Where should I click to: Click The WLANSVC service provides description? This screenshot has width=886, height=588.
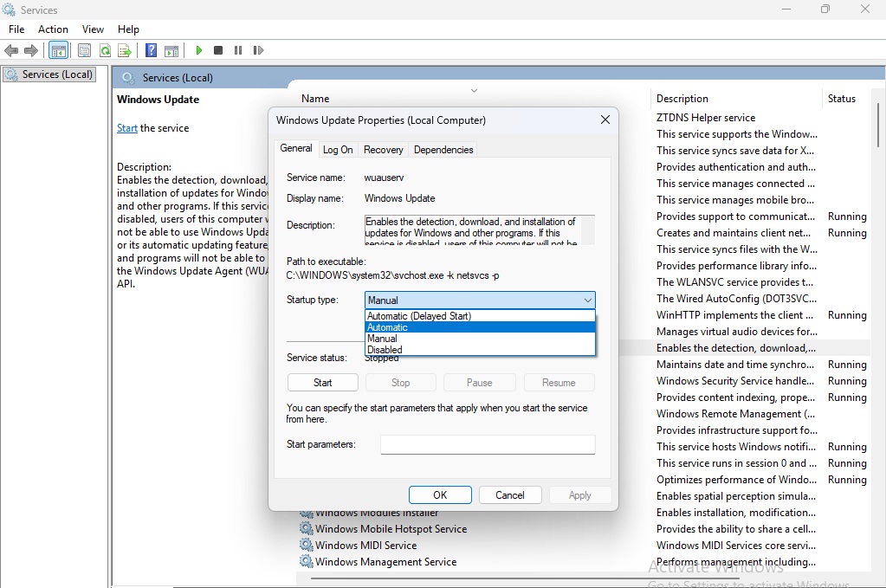coord(734,281)
